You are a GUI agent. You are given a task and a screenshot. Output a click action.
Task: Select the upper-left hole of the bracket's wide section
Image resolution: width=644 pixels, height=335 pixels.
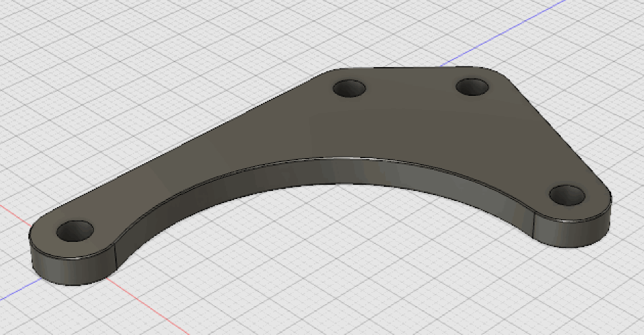click(x=350, y=88)
